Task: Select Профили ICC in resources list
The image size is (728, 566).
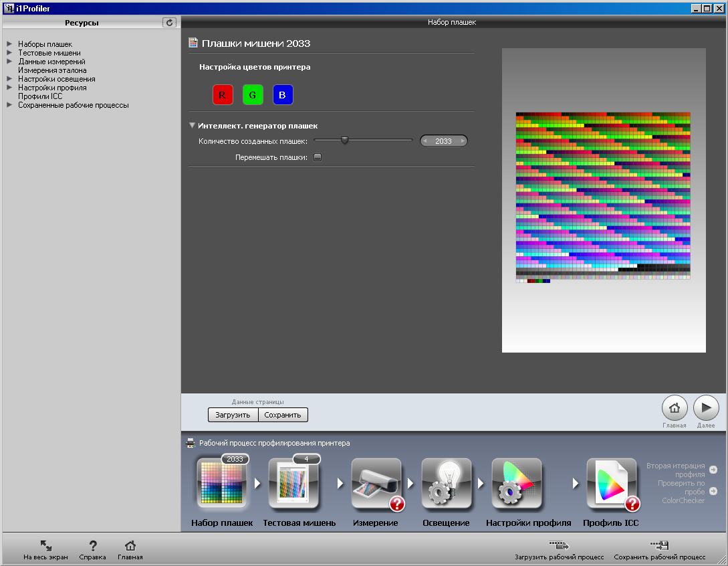Action: click(x=40, y=96)
